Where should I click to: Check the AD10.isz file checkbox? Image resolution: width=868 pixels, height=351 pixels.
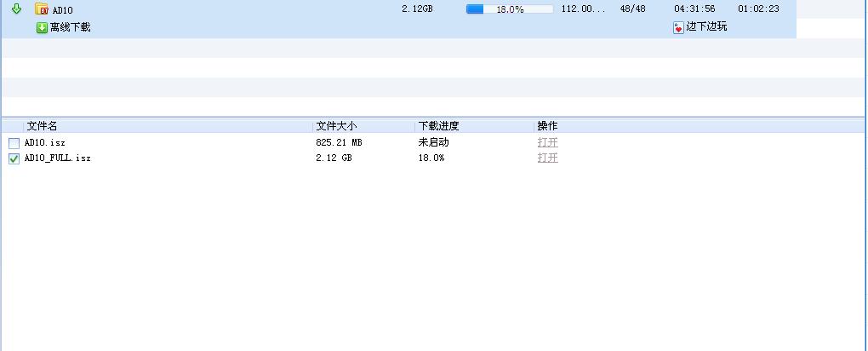[x=14, y=143]
